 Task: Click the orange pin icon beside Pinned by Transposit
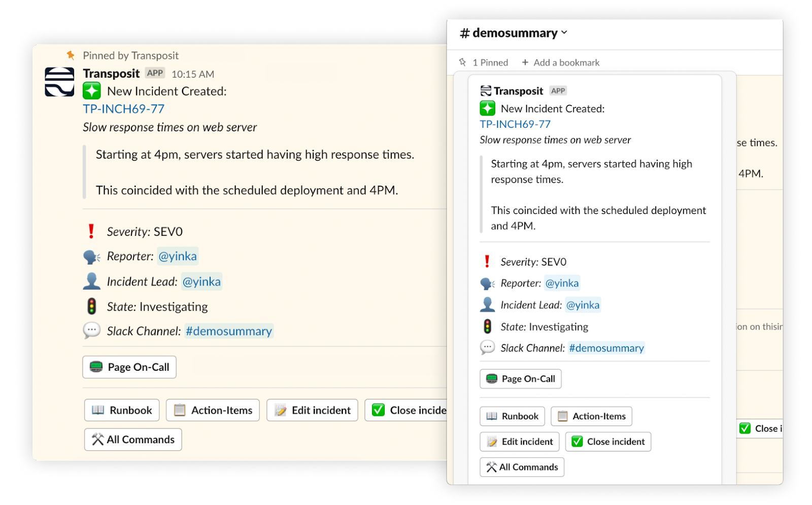pos(71,55)
